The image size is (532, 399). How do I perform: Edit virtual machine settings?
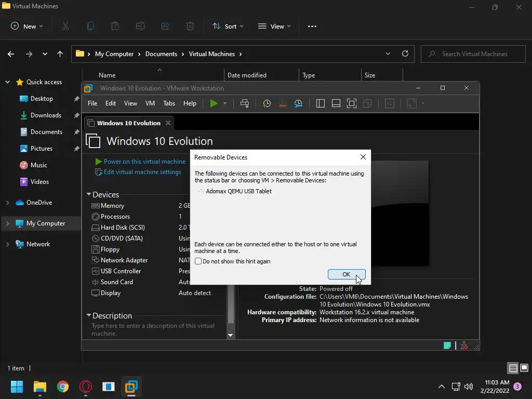[142, 172]
